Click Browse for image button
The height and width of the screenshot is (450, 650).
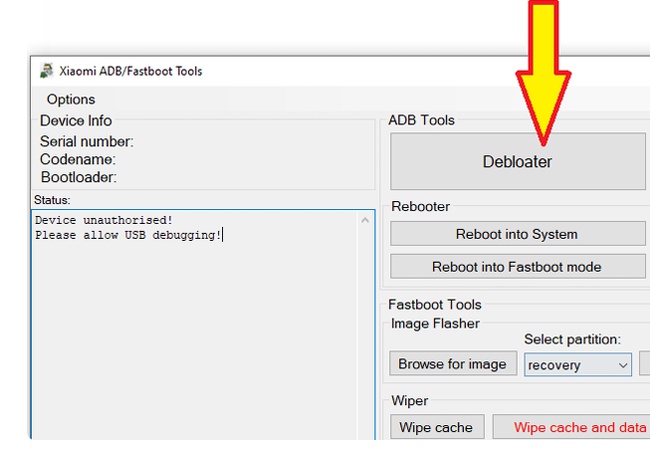453,364
